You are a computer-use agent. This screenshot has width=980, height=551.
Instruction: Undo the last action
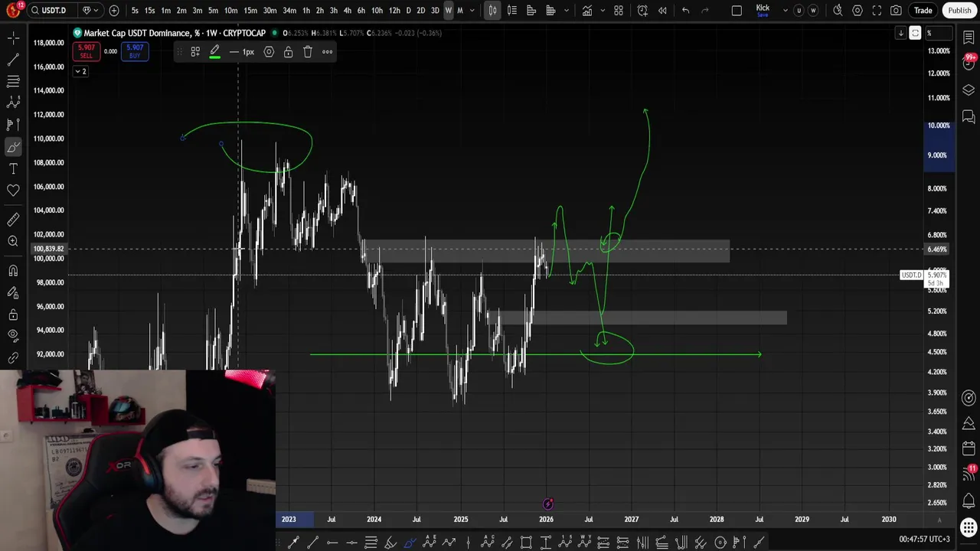point(685,11)
